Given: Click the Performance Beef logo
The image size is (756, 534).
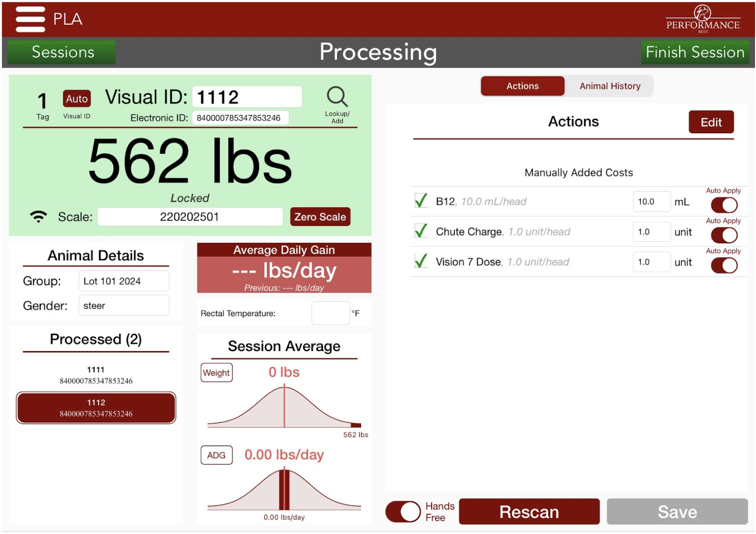Looking at the screenshot, I should 702,19.
